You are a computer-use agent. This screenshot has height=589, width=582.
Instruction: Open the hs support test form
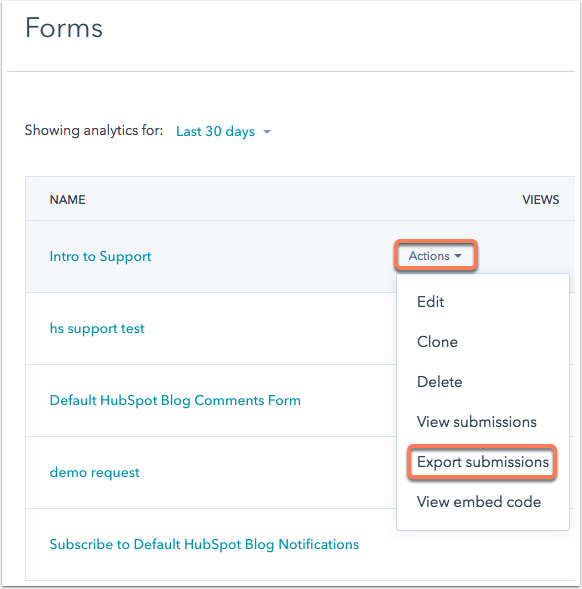[x=97, y=329]
